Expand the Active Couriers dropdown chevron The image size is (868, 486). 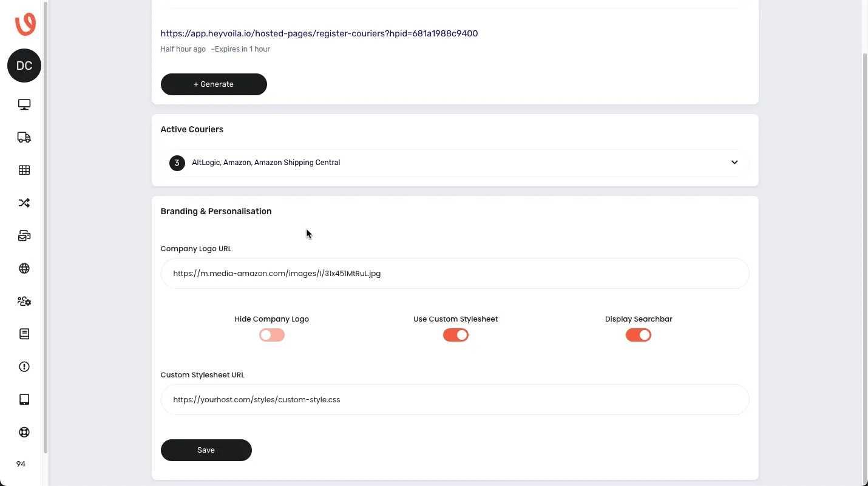tap(734, 163)
